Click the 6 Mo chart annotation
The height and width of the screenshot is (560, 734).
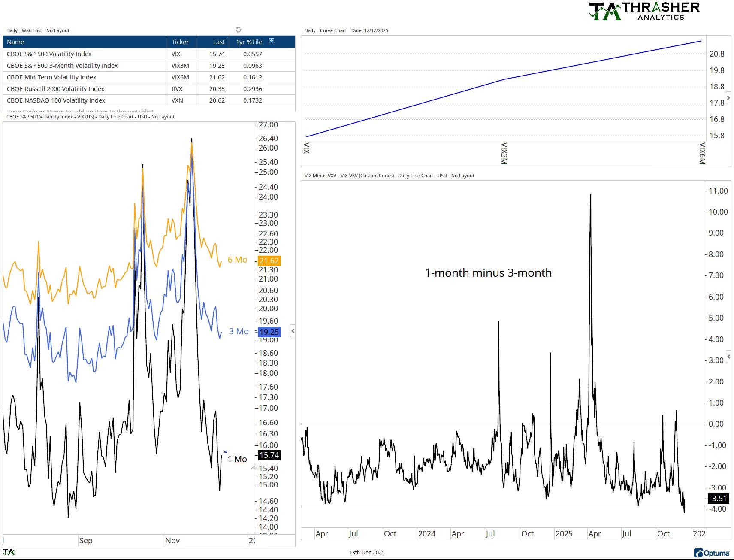click(x=237, y=260)
